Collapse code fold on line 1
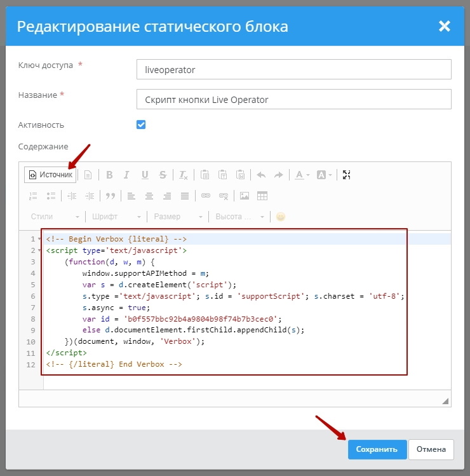Image resolution: width=470 pixels, height=476 pixels. tap(39, 239)
